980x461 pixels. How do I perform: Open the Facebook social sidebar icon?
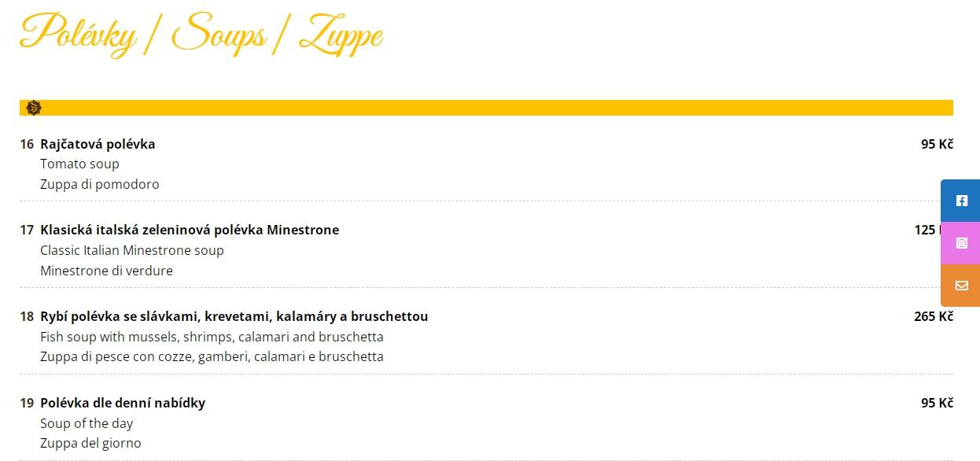pos(961,201)
